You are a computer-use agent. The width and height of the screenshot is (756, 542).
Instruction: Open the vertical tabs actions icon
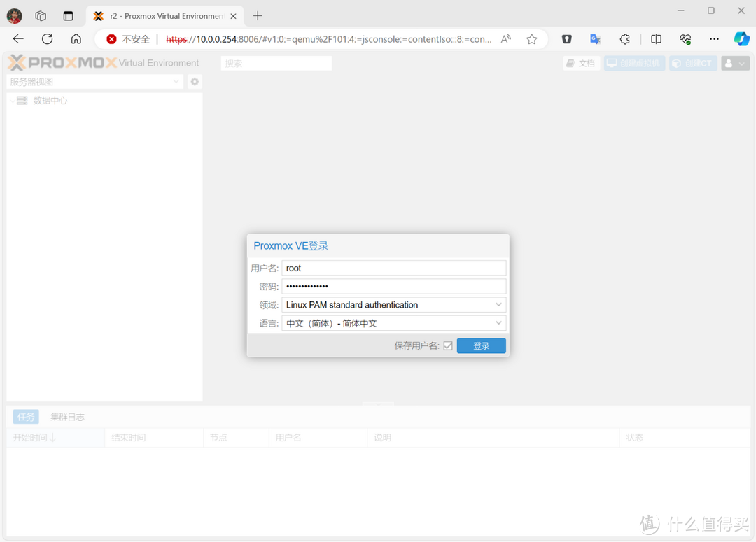pos(68,15)
